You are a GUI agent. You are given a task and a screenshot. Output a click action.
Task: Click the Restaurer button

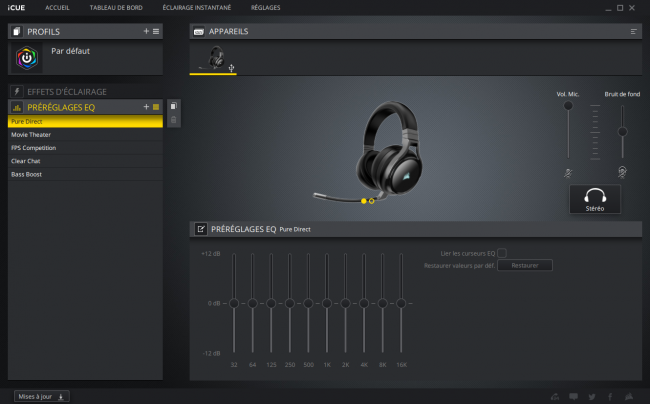pos(525,265)
